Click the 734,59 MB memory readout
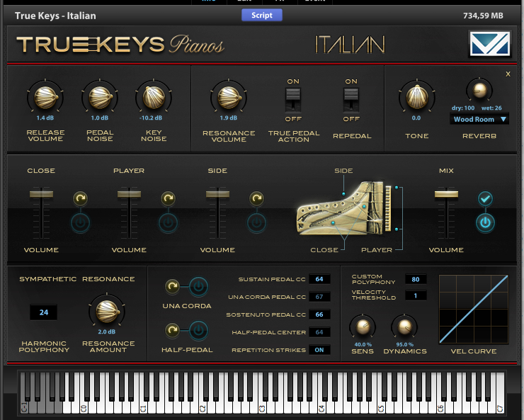 pos(483,16)
